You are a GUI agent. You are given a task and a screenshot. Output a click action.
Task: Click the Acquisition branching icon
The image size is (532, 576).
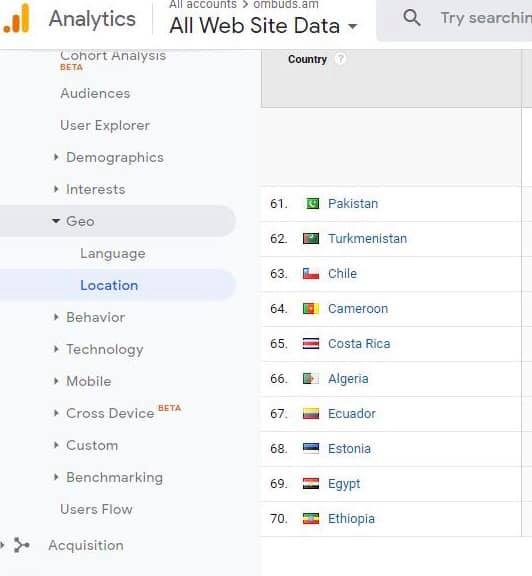[21, 545]
